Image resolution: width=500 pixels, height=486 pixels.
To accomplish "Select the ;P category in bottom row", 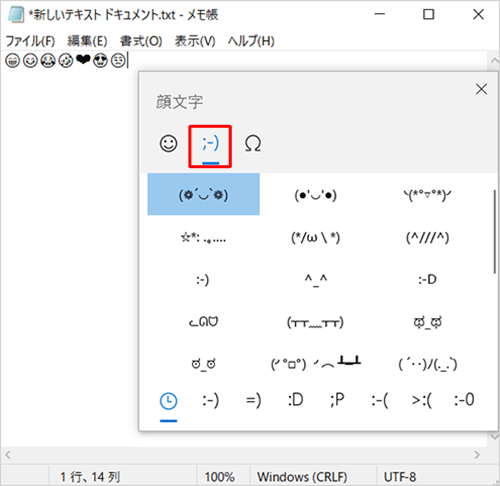I will (x=337, y=400).
